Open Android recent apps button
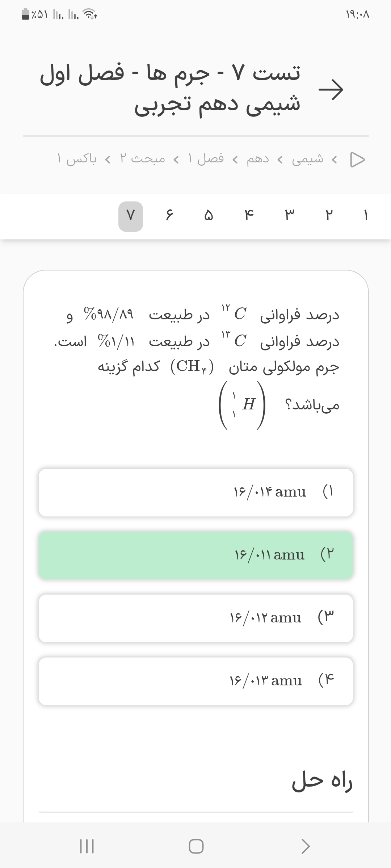The width and height of the screenshot is (391, 868). (87, 846)
